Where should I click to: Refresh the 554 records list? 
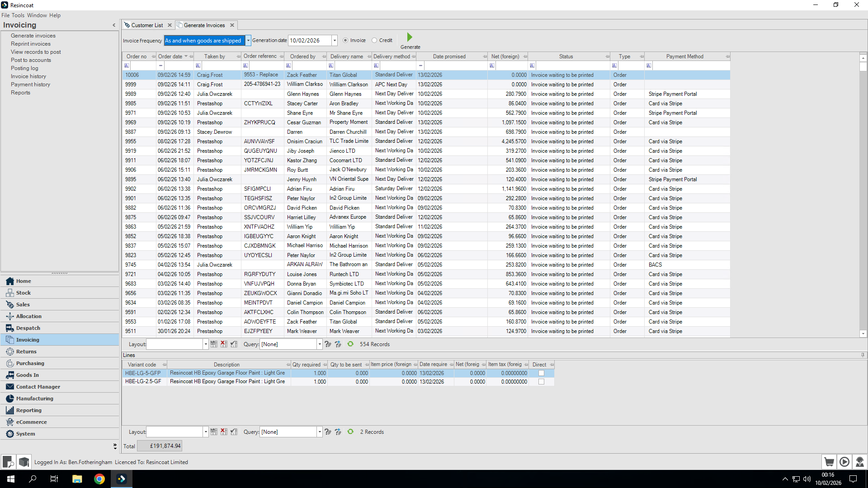pyautogui.click(x=350, y=344)
